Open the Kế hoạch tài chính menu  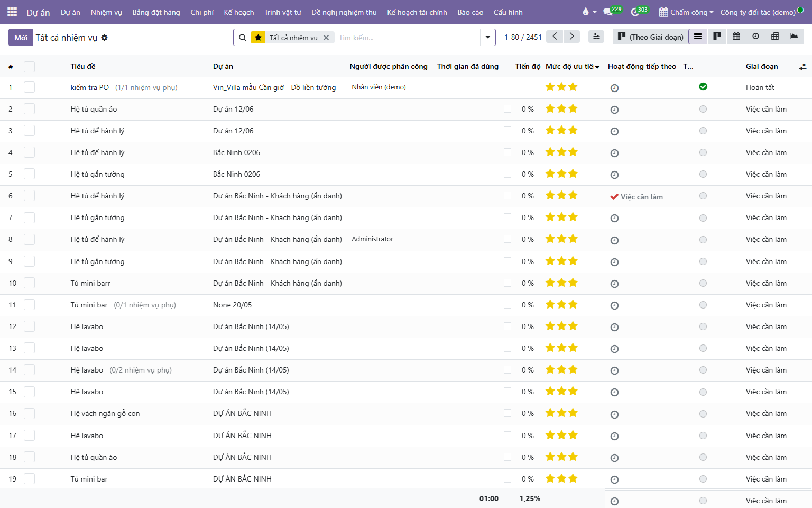point(417,12)
